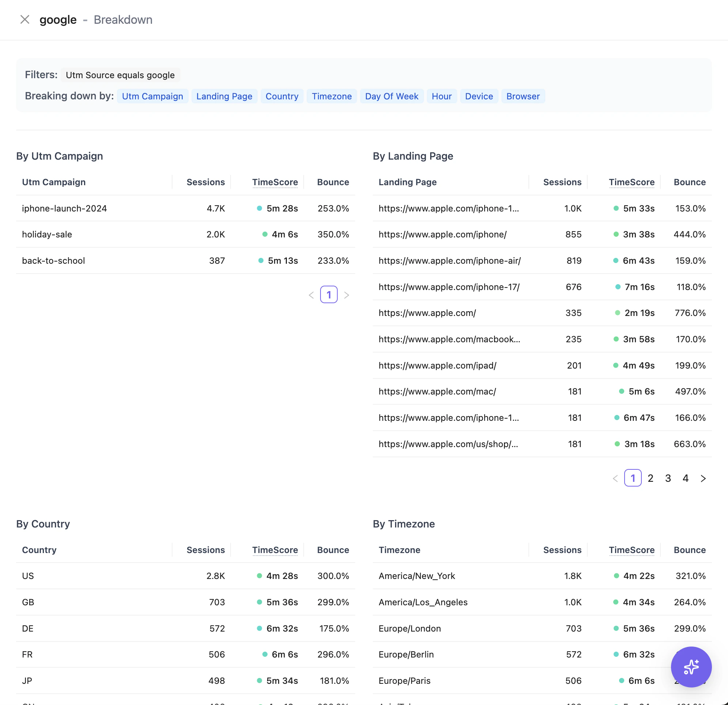This screenshot has width=728, height=705.
Task: Click Sessions header in Country table
Action: click(x=205, y=550)
